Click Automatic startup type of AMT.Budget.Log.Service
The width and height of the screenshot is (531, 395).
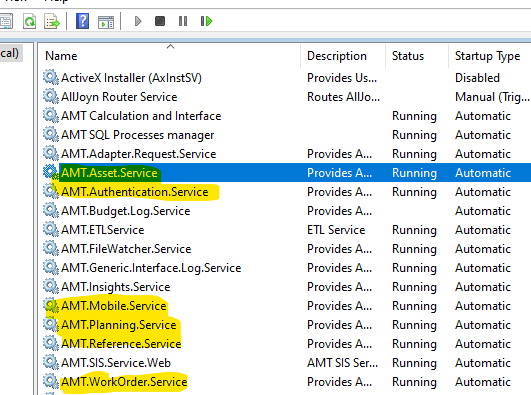(x=483, y=211)
